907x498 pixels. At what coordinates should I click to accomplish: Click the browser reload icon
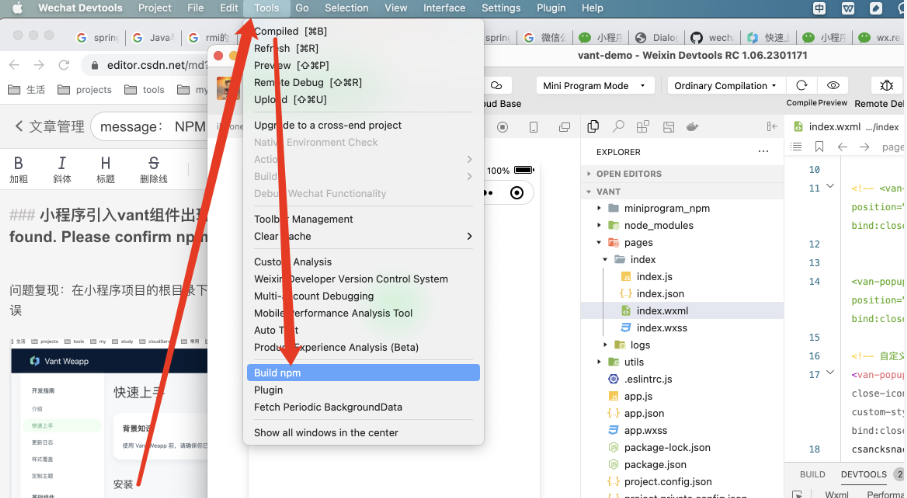[x=64, y=65]
